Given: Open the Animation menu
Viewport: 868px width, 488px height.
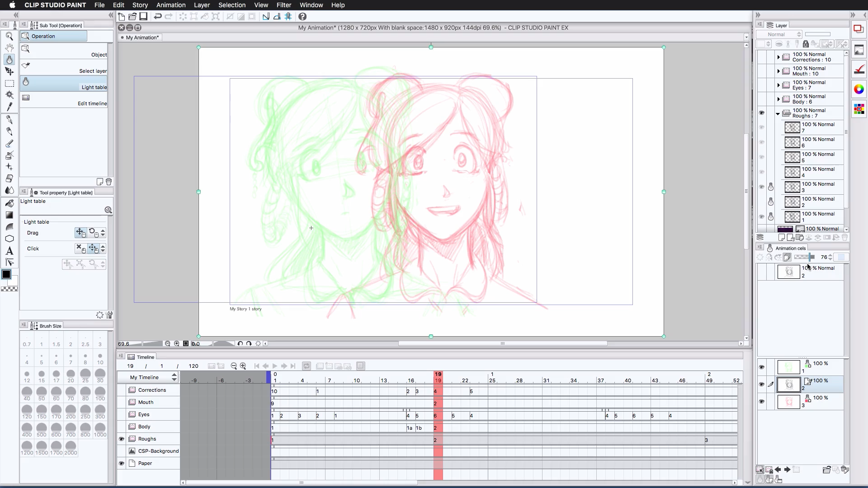Looking at the screenshot, I should (170, 5).
